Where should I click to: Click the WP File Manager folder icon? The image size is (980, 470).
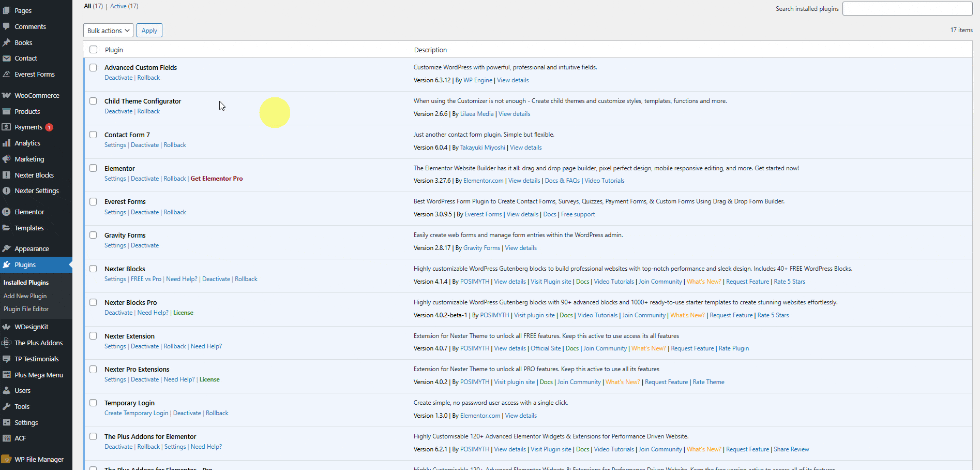point(6,460)
